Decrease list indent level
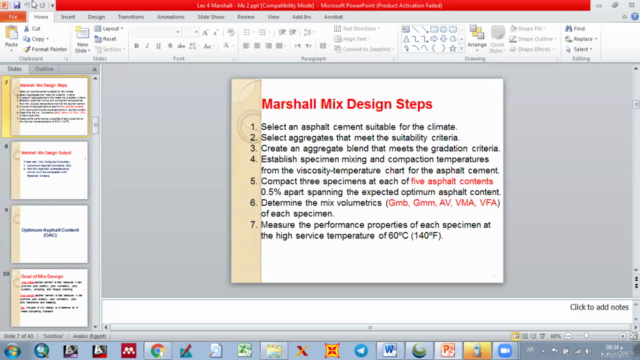The width and height of the screenshot is (640, 360). (x=282, y=32)
